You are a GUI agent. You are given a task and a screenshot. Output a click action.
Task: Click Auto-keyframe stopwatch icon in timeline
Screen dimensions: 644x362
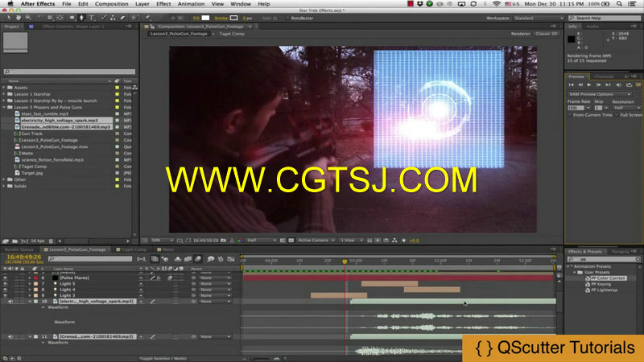[x=221, y=259]
